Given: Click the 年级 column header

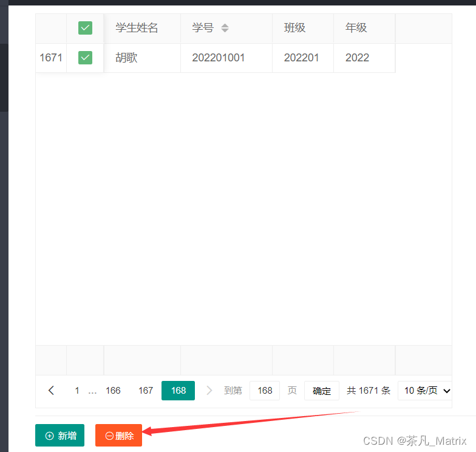Looking at the screenshot, I should [356, 28].
